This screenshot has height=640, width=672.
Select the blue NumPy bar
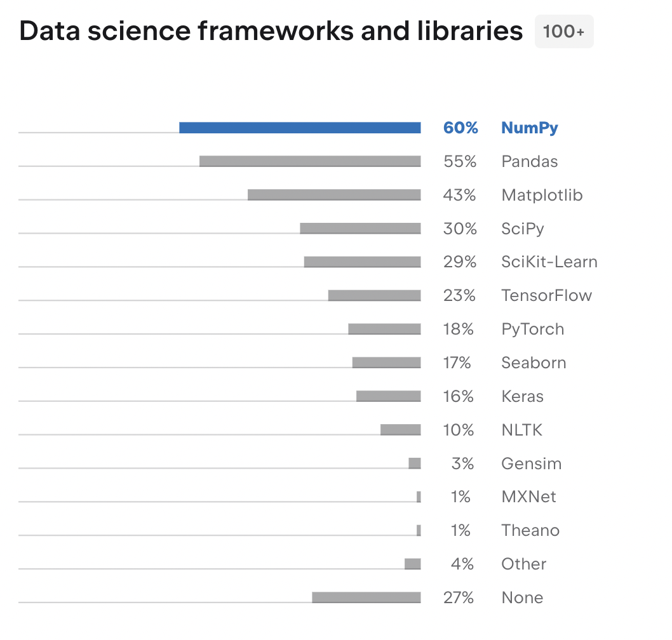point(300,128)
